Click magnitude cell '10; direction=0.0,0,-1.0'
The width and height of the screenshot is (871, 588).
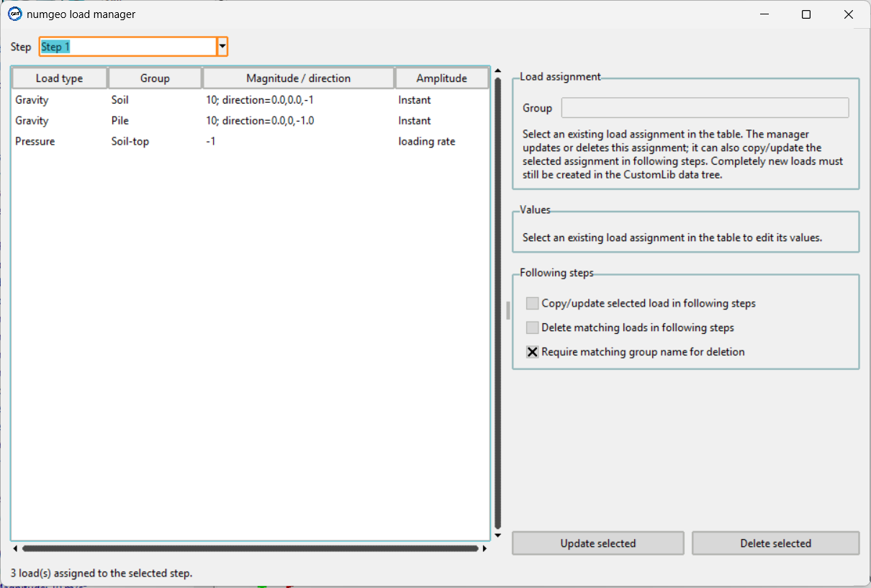[260, 121]
